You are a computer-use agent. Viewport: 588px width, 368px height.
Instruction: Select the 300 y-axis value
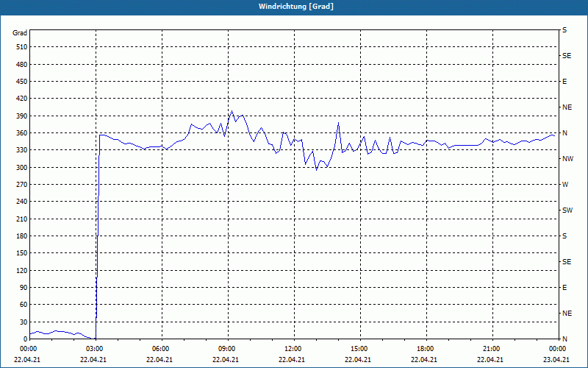pos(22,168)
